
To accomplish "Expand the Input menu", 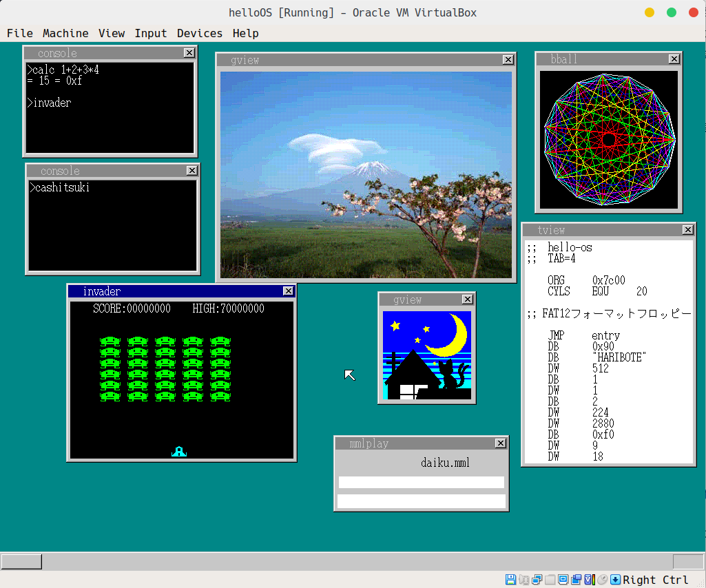I will [151, 33].
